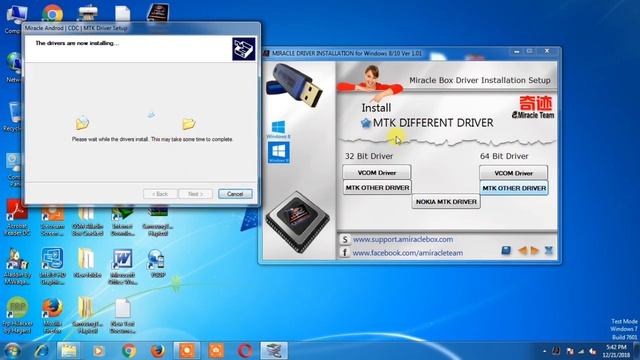Open Google Chrome desktop shortcut at top
Viewport: 640px width, 360px height.
pyautogui.click(x=52, y=14)
